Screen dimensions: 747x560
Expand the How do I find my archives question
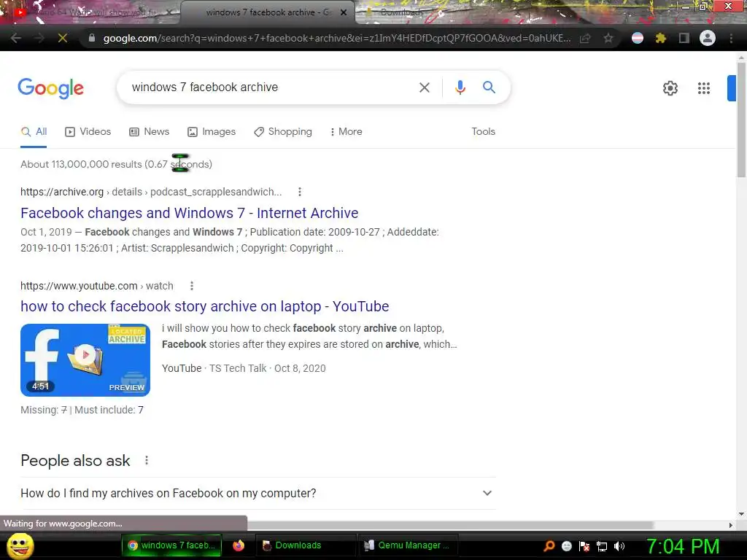tap(258, 494)
